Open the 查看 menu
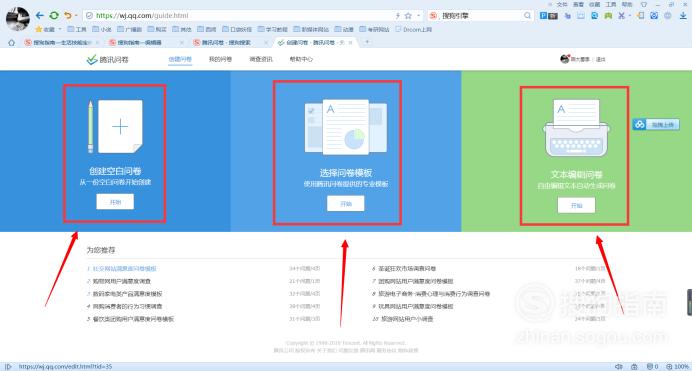The height and width of the screenshot is (371, 692). (x=578, y=4)
